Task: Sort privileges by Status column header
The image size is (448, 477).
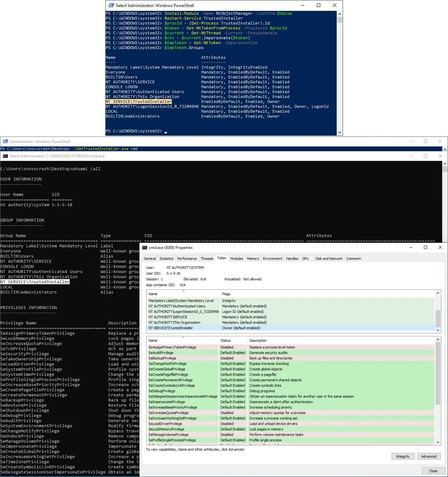Action: pyautogui.click(x=233, y=341)
